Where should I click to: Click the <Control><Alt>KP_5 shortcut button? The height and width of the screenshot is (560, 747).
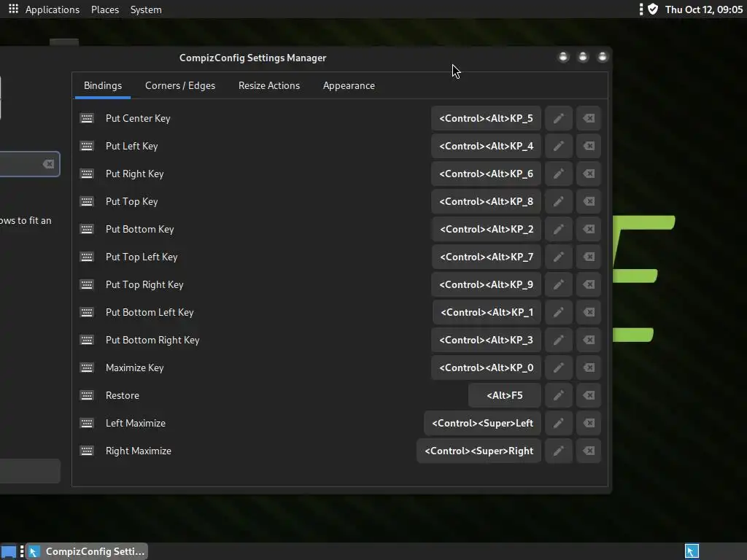(x=486, y=118)
